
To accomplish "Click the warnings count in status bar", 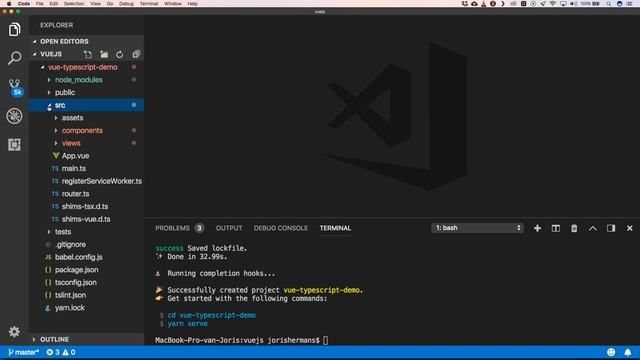I will [x=69, y=352].
